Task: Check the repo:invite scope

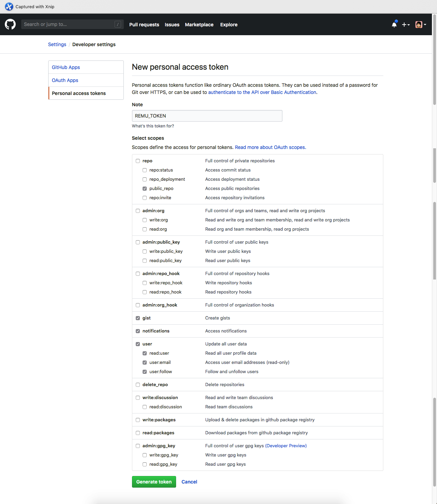Action: coord(145,198)
